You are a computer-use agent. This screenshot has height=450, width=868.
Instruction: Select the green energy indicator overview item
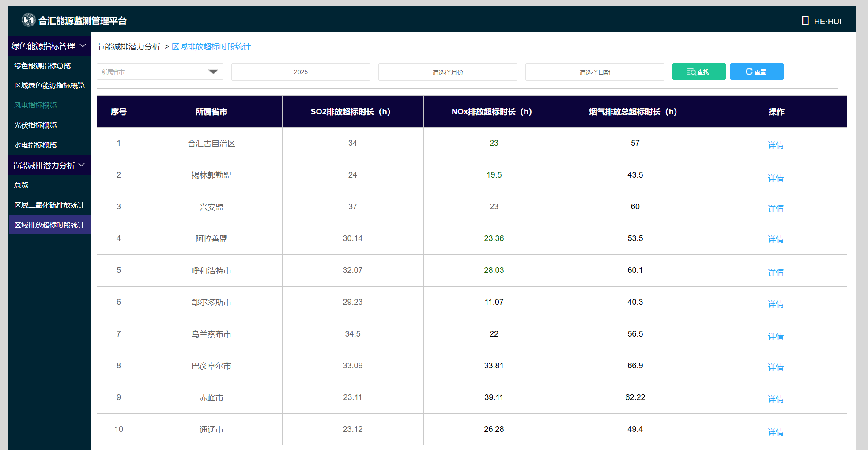(42, 66)
